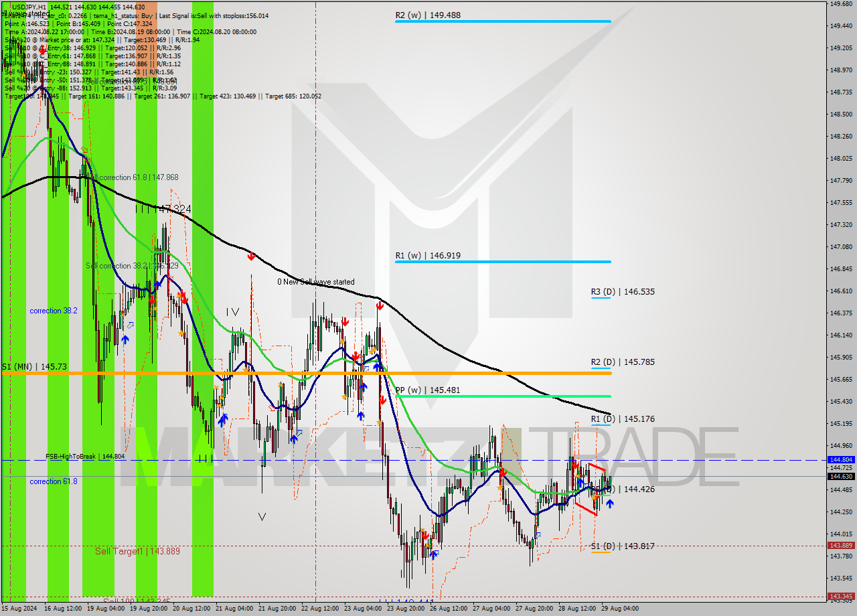The height and width of the screenshot is (616, 857).
Task: Click the 'Sell correction 61.8 | 147.868' label
Action: pos(132,177)
